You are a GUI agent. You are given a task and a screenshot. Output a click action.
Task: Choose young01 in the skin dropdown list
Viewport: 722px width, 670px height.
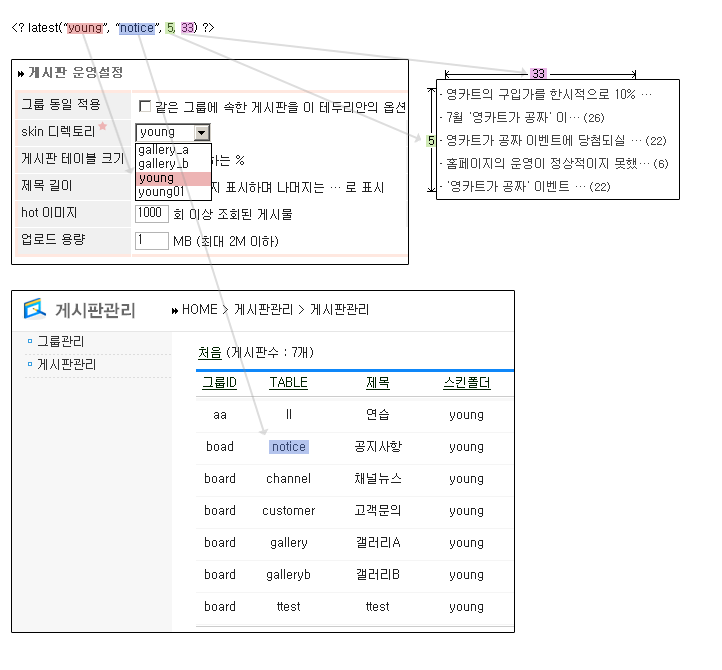pyautogui.click(x=161, y=191)
